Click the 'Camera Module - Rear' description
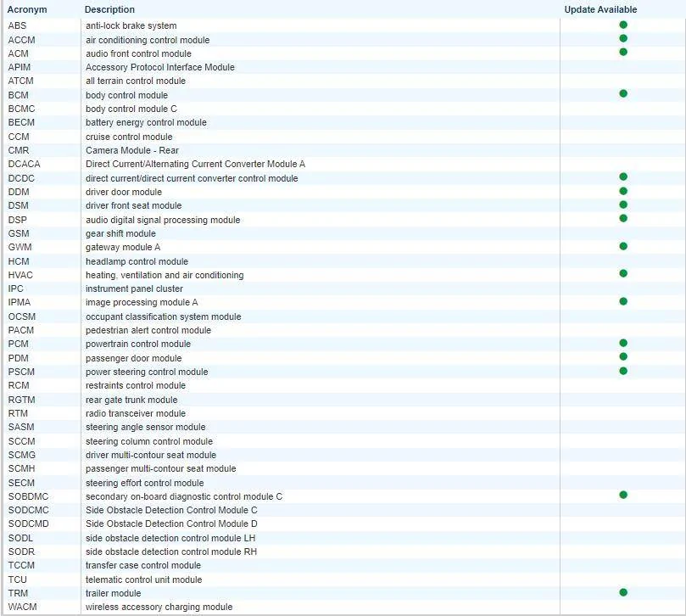 pyautogui.click(x=131, y=150)
